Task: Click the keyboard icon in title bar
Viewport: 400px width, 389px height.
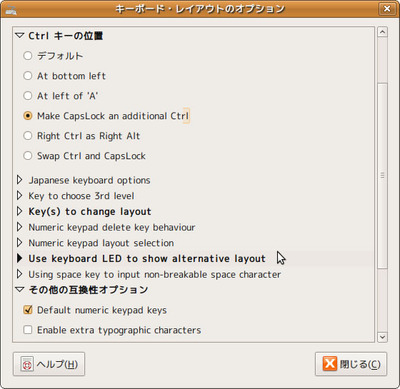Action: (11, 10)
